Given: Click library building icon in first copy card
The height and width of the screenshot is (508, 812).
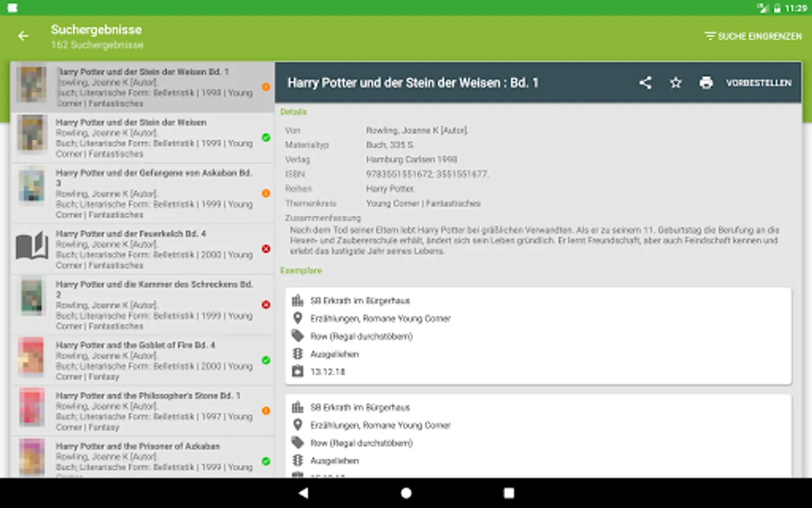Looking at the screenshot, I should click(298, 301).
